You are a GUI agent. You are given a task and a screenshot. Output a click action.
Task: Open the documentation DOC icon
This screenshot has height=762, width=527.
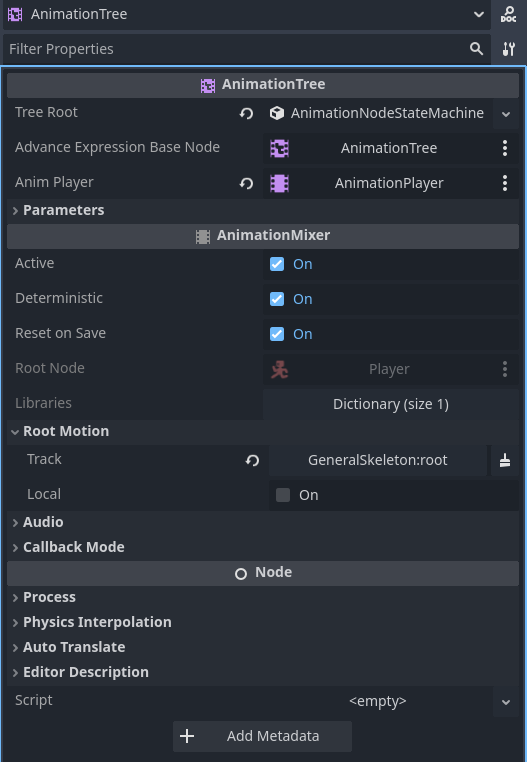(x=509, y=15)
